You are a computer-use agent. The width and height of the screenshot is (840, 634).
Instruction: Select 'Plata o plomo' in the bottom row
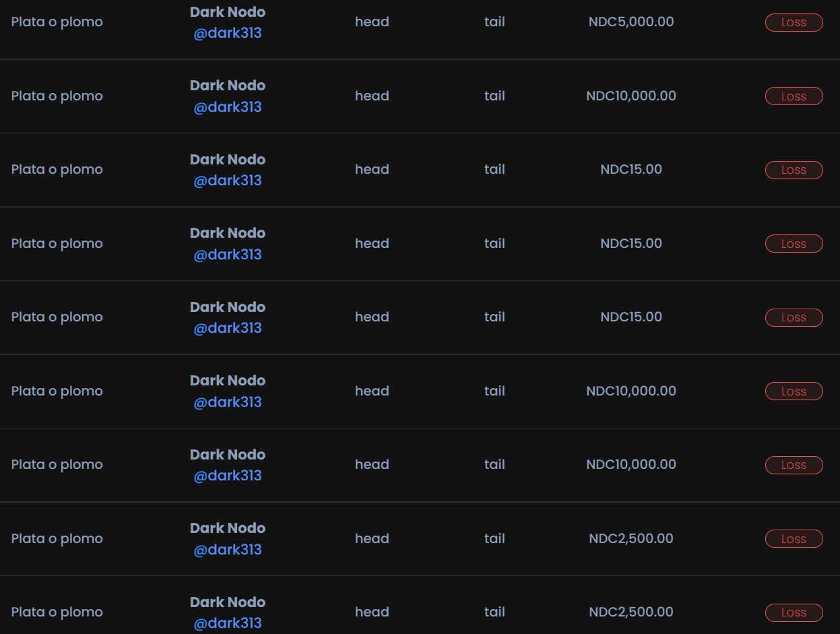coord(57,612)
